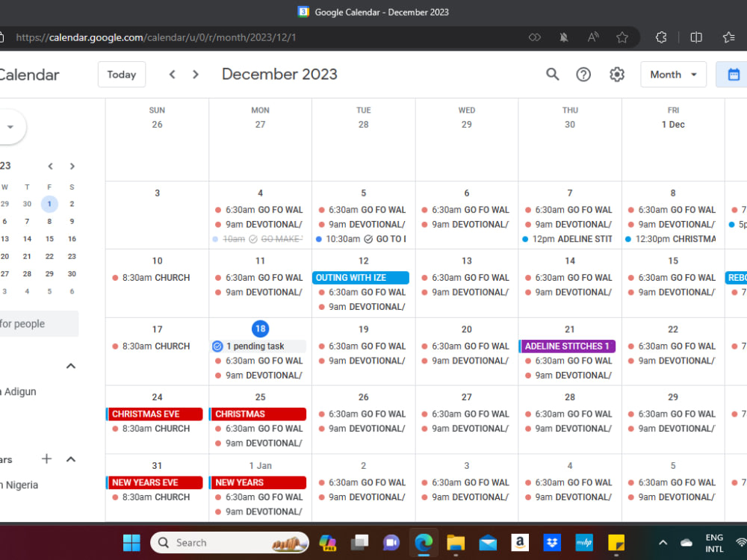Show previous month in mini calendar
This screenshot has height=560, width=747.
[51, 167]
